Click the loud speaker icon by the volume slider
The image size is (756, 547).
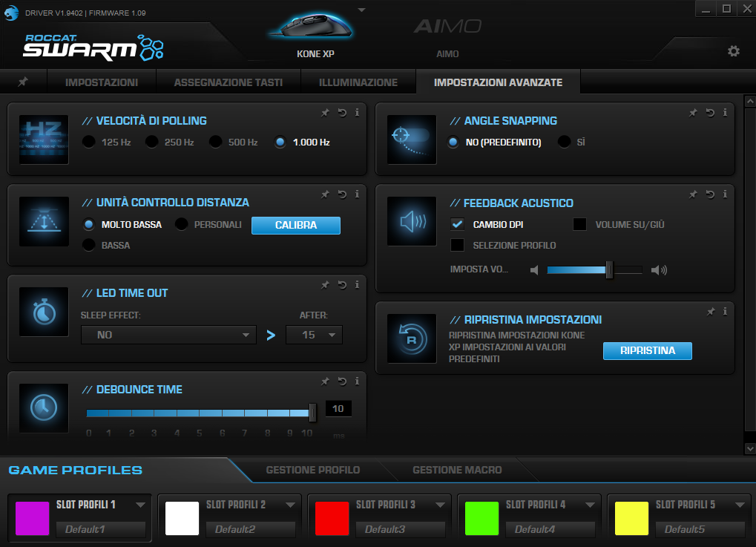[659, 269]
